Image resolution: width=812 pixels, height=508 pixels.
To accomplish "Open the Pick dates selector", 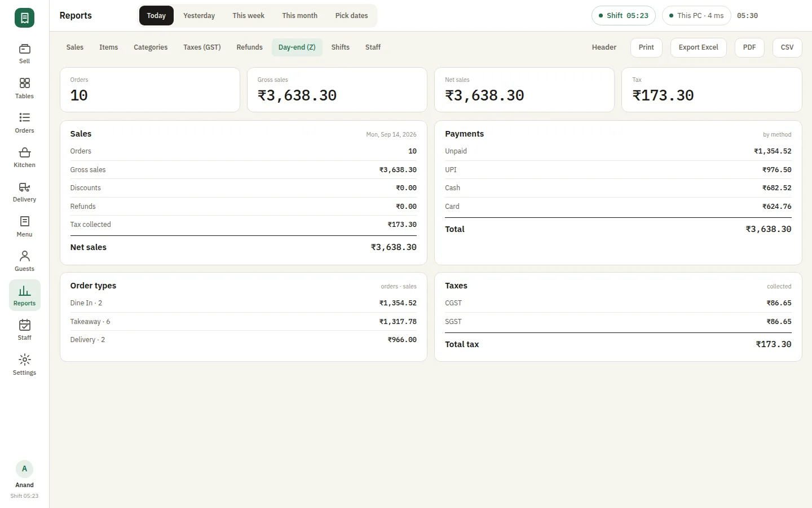I will (x=351, y=16).
